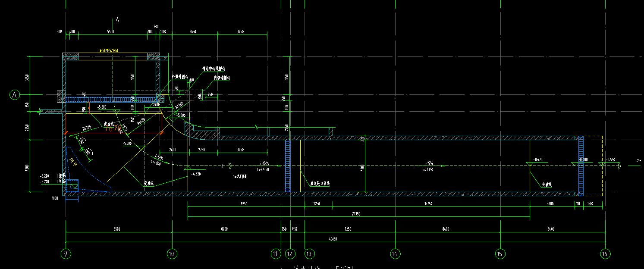Viewport: 644px width, 269px height.
Task: Select the 道路中心线圆心 annotation
Action: coord(214,69)
